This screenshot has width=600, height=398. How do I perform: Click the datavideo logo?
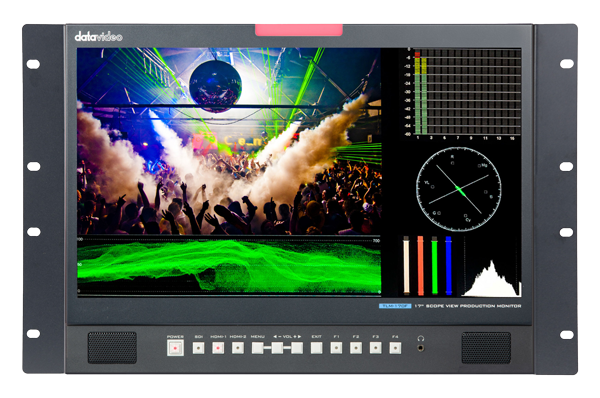point(98,37)
